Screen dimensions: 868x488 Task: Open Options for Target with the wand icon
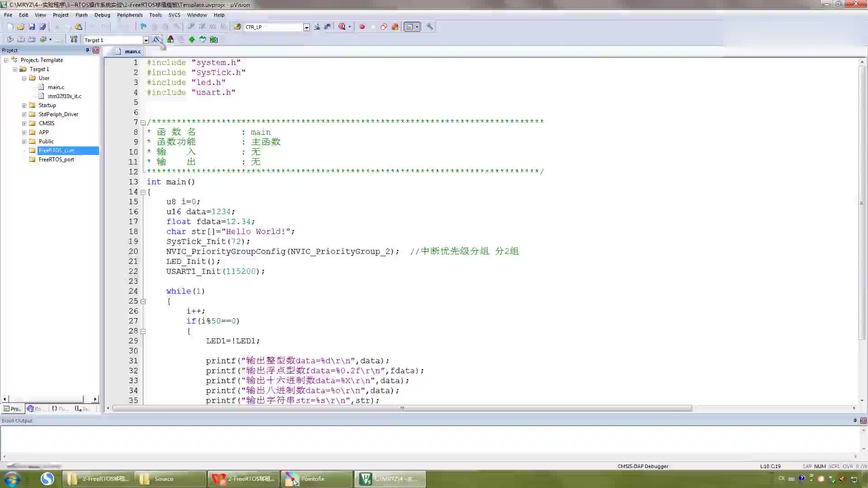point(157,40)
